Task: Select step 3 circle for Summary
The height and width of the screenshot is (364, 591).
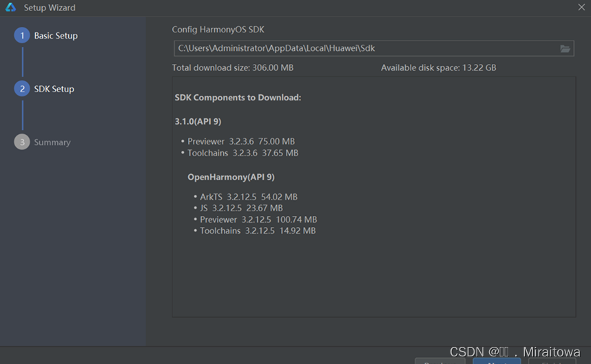Action: click(x=22, y=142)
